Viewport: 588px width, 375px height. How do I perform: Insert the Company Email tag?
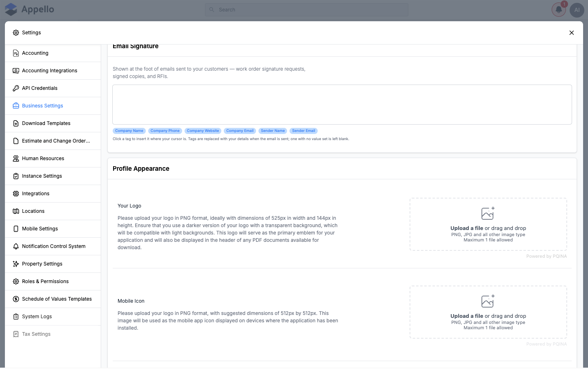coord(240,131)
